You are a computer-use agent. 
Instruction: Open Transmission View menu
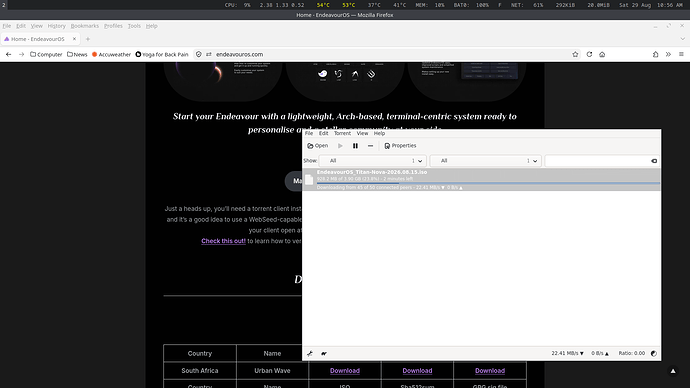pyautogui.click(x=362, y=133)
